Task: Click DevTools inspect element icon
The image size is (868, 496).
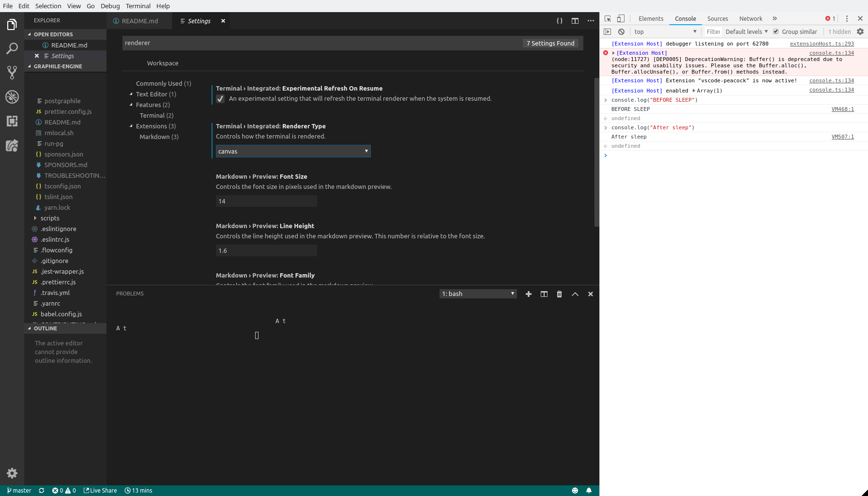Action: pos(608,18)
